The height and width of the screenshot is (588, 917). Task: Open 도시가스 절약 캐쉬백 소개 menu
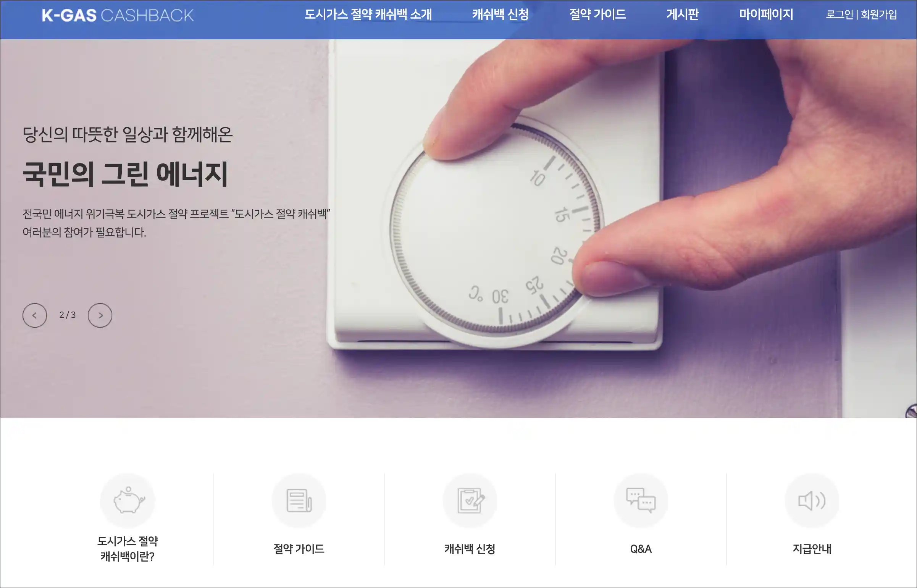click(x=368, y=15)
